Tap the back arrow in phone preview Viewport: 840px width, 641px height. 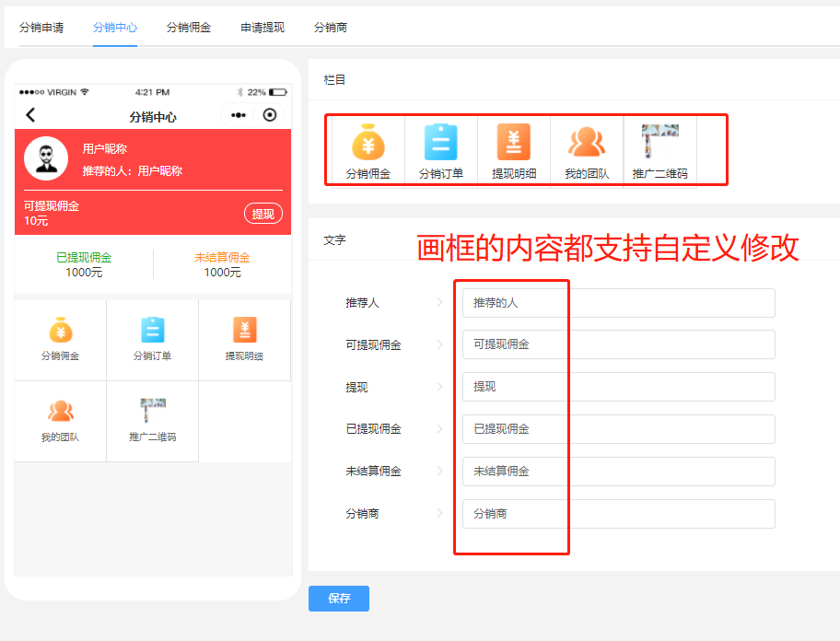pos(30,114)
